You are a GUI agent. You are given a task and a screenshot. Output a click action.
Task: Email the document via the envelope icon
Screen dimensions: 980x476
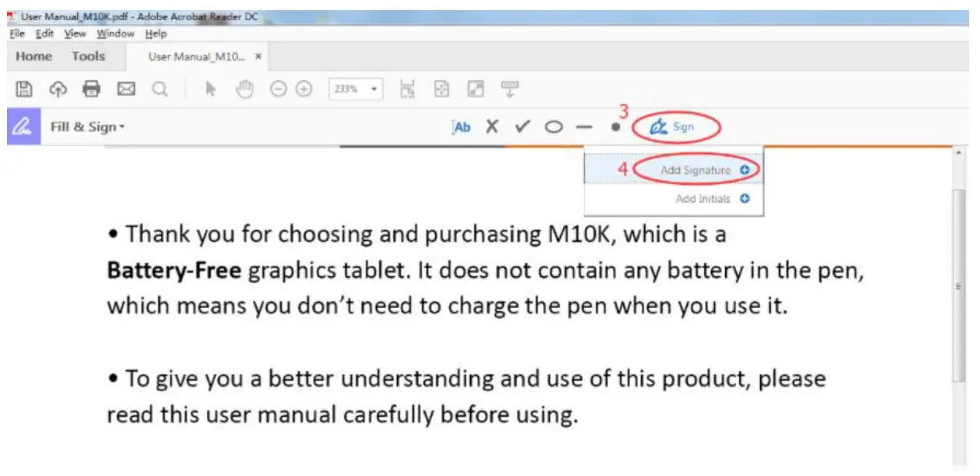[126, 89]
